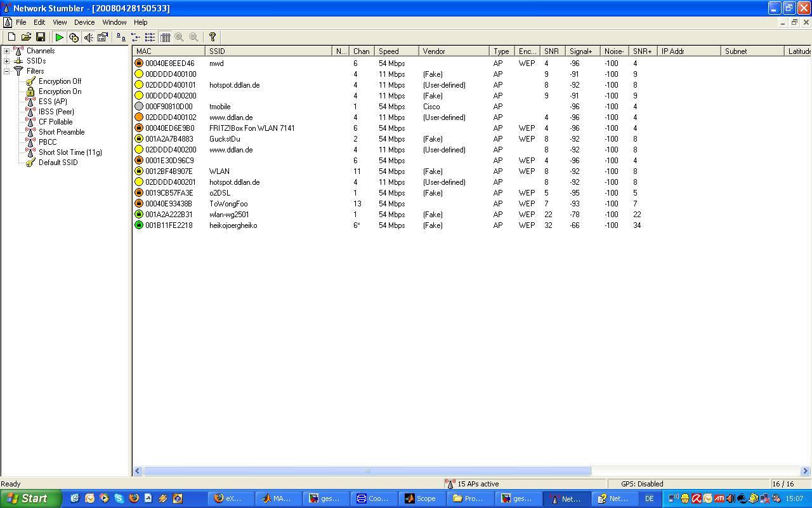Screen dimensions: 812x508
Task: Sort by the Chan column header
Action: [x=362, y=51]
